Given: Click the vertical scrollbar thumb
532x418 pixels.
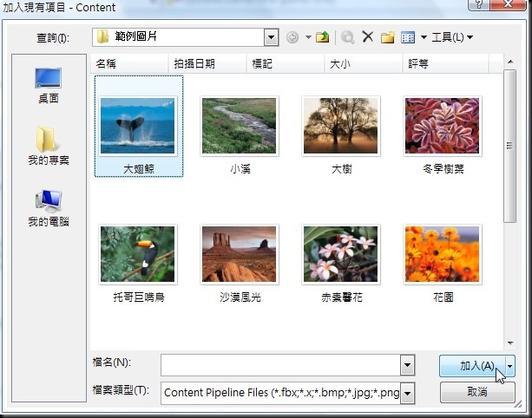Looking at the screenshot, I should tap(509, 146).
